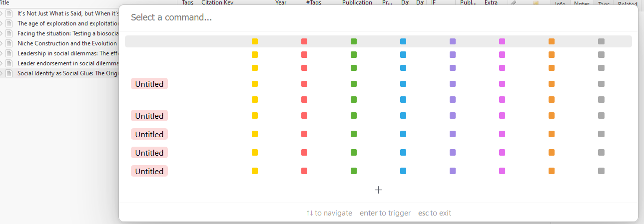The height and width of the screenshot is (224, 644).
Task: Choose blue for the second Untitled tag
Action: click(x=403, y=116)
